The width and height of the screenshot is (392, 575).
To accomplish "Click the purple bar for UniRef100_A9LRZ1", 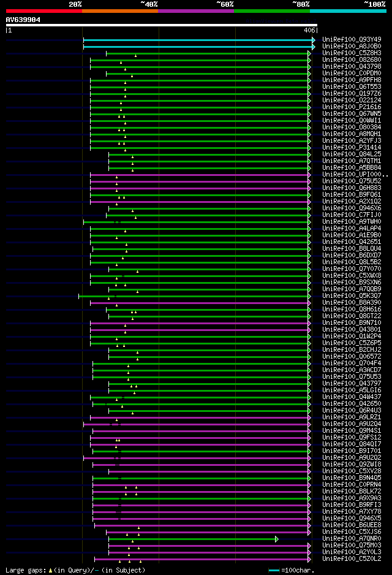I will click(x=199, y=417).
